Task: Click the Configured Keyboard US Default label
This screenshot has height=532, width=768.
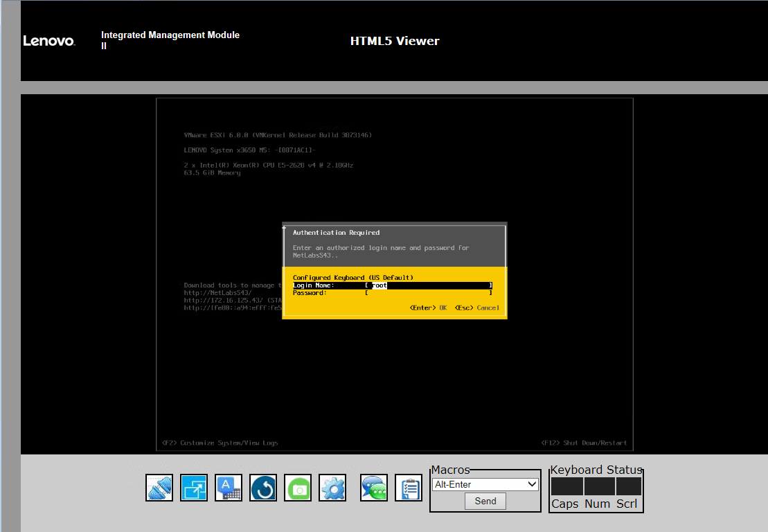Action: pyautogui.click(x=352, y=277)
